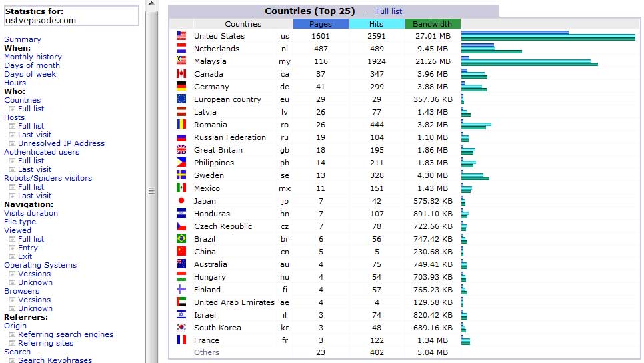Click the Romania flag icon

[x=181, y=125]
